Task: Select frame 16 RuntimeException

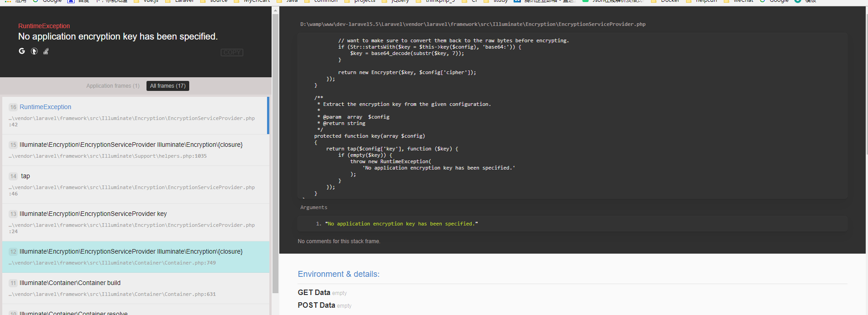Action: pos(136,115)
